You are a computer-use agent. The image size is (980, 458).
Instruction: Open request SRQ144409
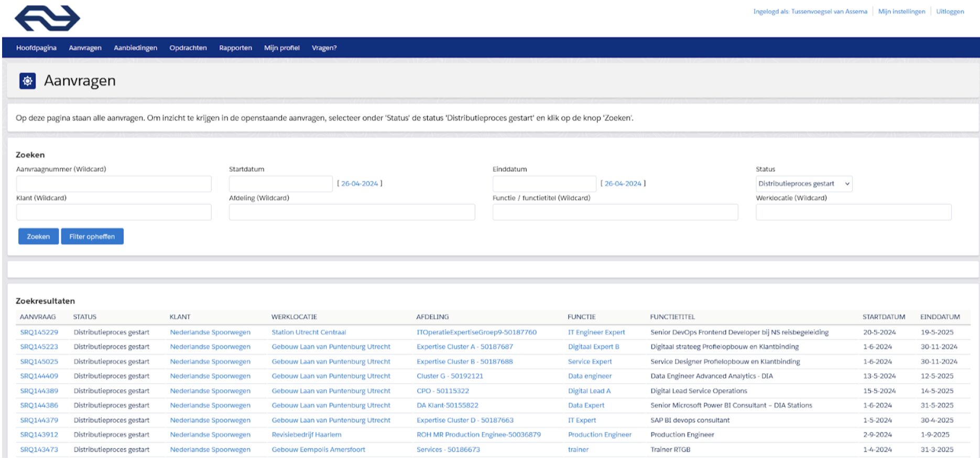pos(39,376)
